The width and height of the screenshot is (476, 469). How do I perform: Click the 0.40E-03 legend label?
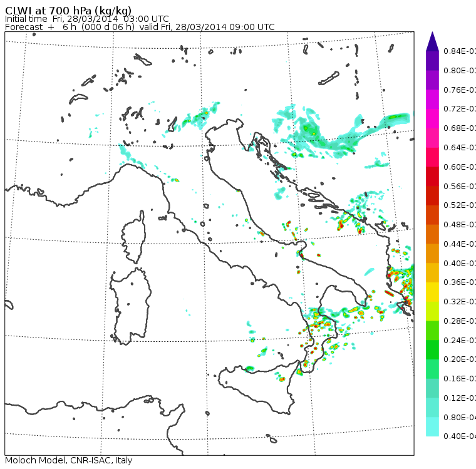coord(460,263)
